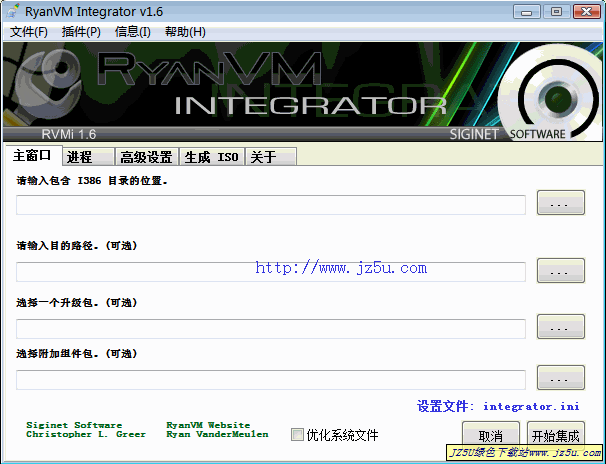Maximize the RyanVM Integrator window
The image size is (606, 464).
(556, 12)
